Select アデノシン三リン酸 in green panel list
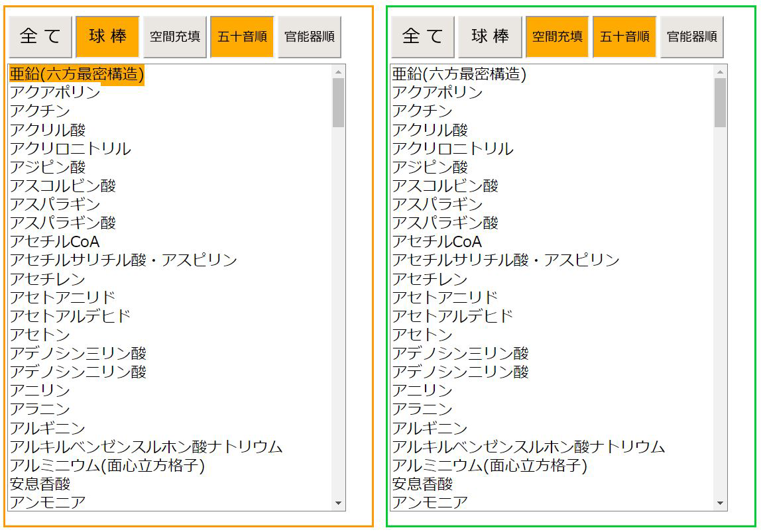The height and width of the screenshot is (532, 761). click(460, 353)
